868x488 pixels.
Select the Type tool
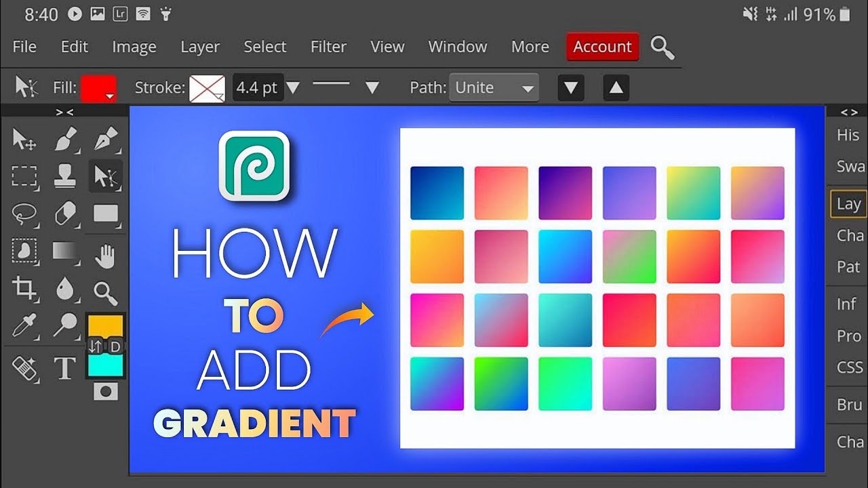(65, 368)
